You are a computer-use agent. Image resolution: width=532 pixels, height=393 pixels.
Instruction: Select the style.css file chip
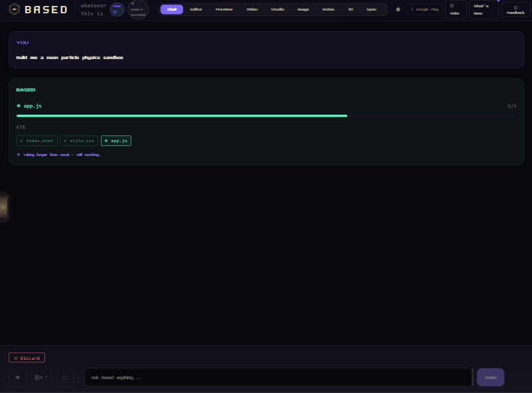pyautogui.click(x=79, y=141)
